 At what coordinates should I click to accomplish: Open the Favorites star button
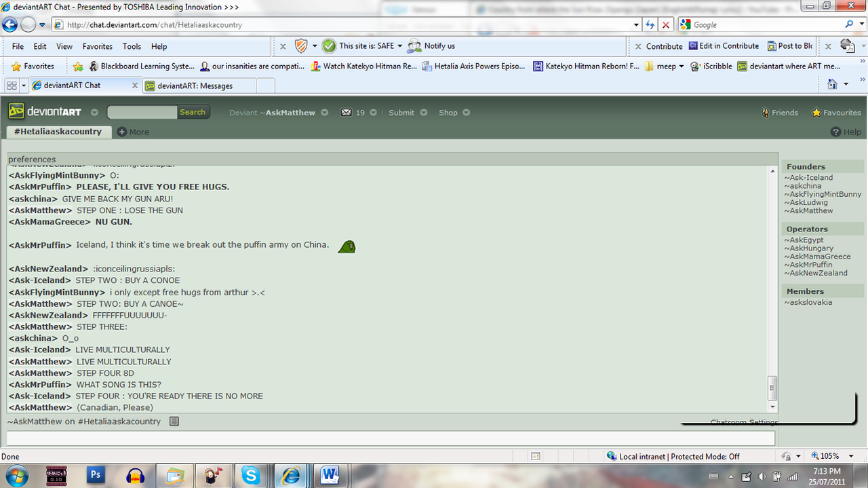tap(33, 66)
